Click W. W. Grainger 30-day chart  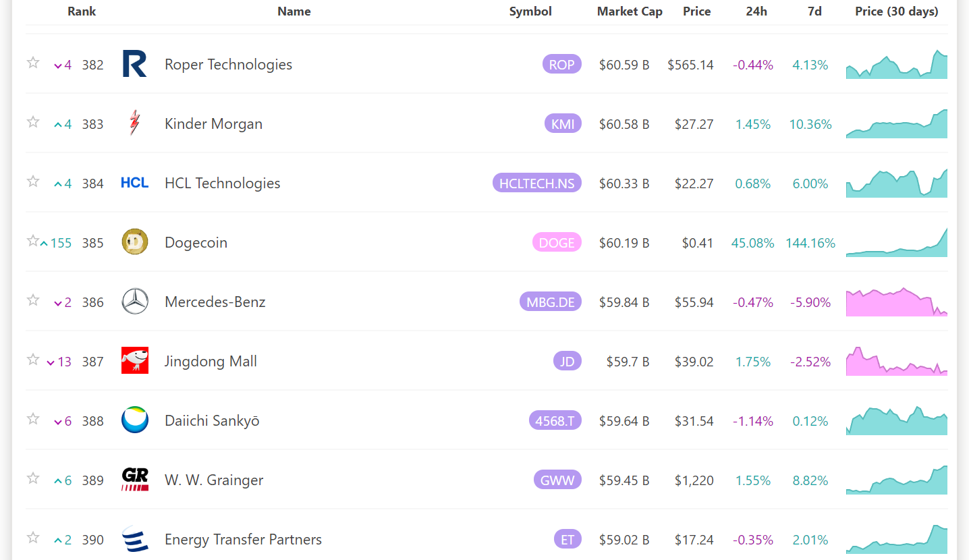click(x=897, y=480)
